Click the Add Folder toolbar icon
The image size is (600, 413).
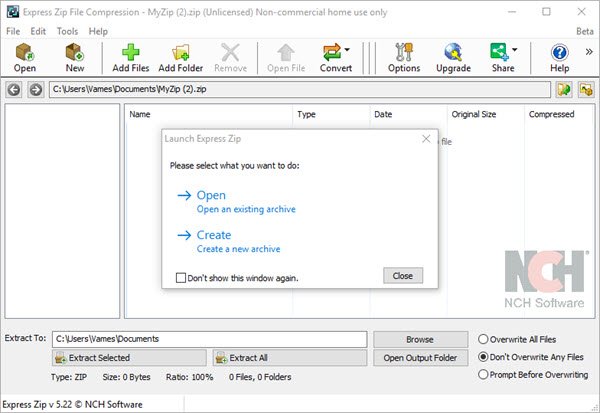[181, 52]
